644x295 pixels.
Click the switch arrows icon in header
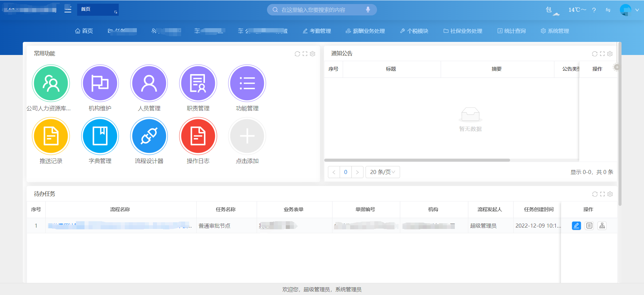(608, 10)
